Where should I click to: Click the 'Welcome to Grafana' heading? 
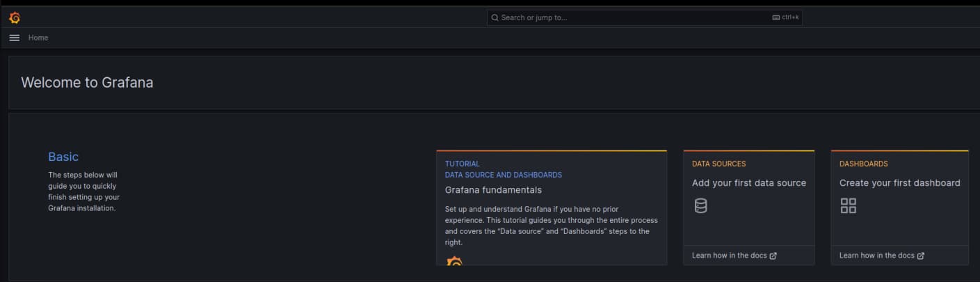tap(87, 82)
